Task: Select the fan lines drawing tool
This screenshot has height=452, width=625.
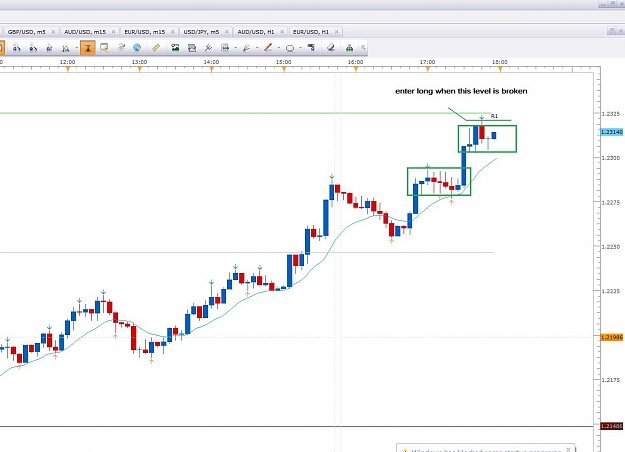Action: pyautogui.click(x=246, y=48)
